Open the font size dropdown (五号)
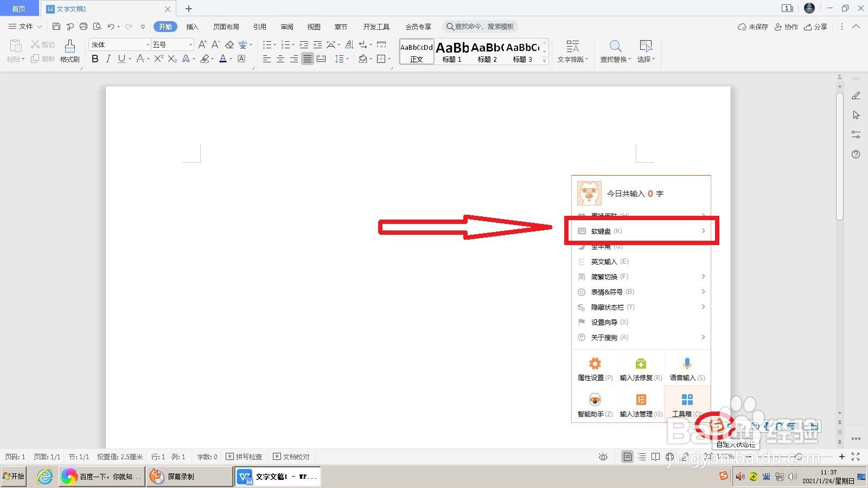 (190, 44)
